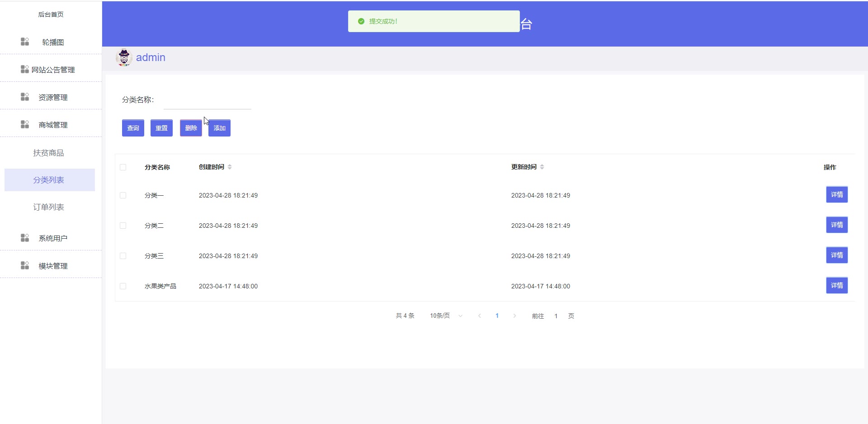Open 详情 for the 分类二 row
This screenshot has width=868, height=424.
pyautogui.click(x=837, y=225)
